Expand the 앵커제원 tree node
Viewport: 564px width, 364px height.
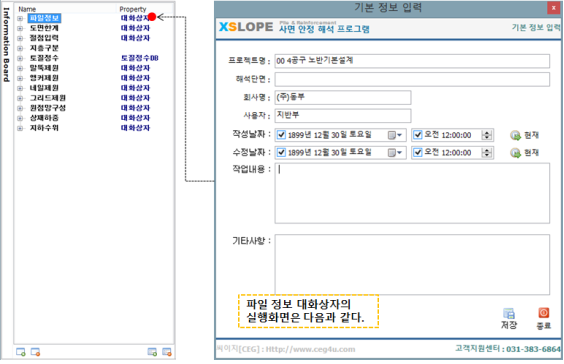(20, 78)
